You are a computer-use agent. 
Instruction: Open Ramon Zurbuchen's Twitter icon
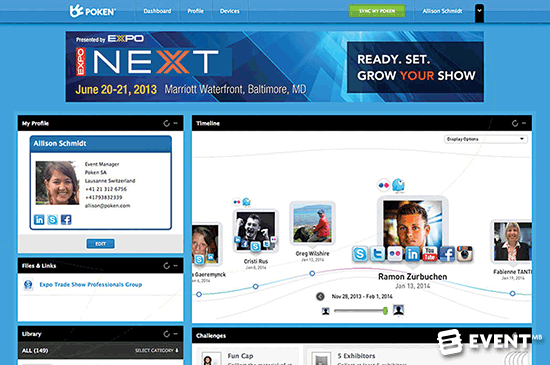coord(377,254)
